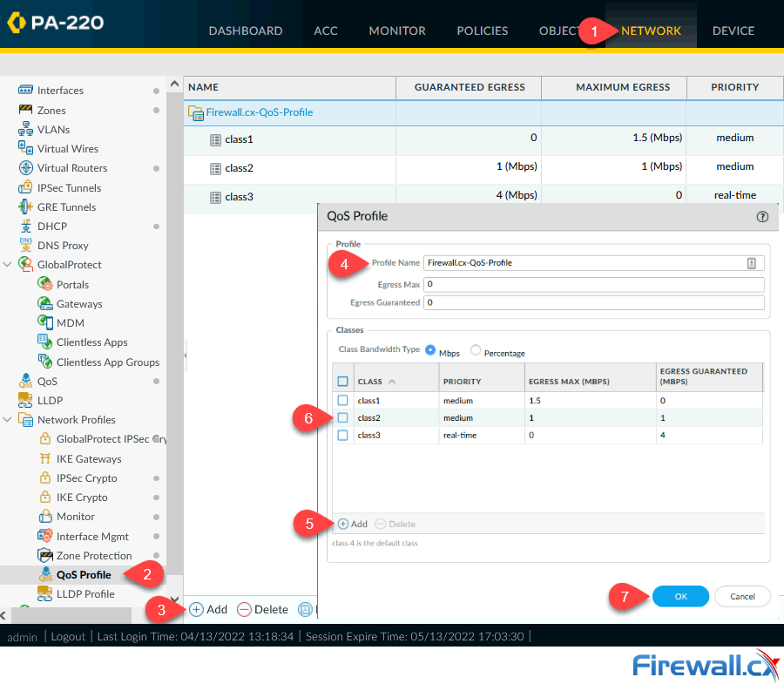Select the NETWORK tab
Screen dimensions: 784x684
651,31
